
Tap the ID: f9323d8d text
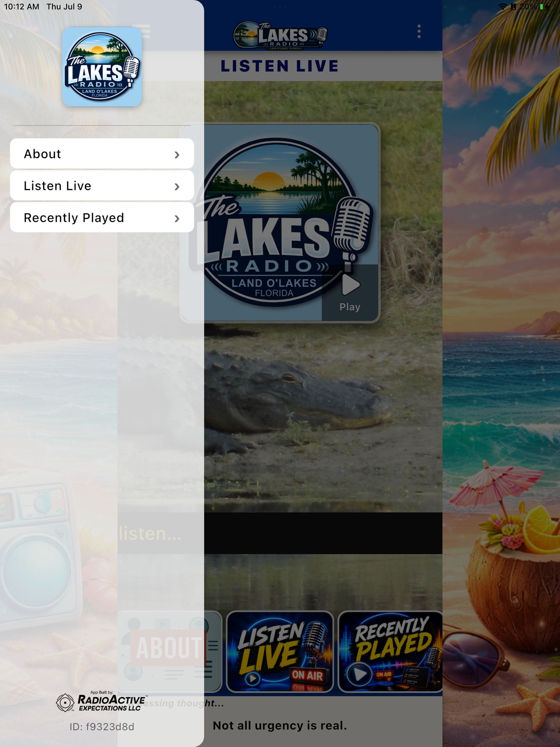[x=102, y=726]
